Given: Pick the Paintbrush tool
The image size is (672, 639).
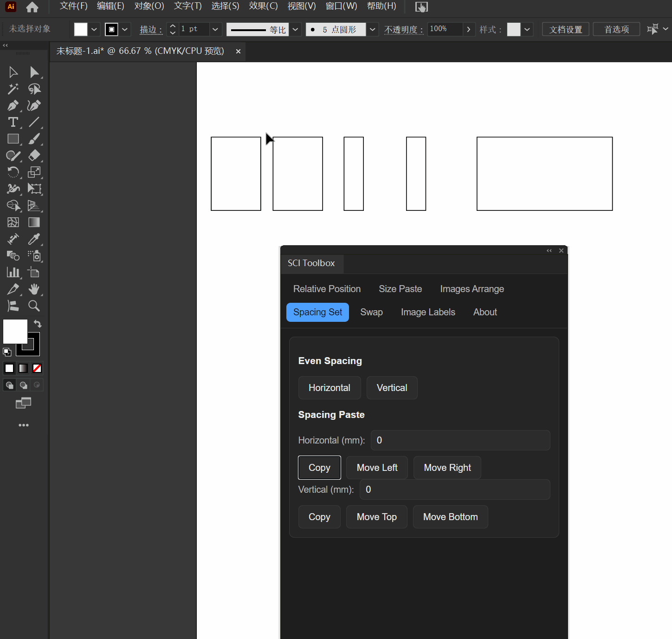Looking at the screenshot, I should [34, 139].
